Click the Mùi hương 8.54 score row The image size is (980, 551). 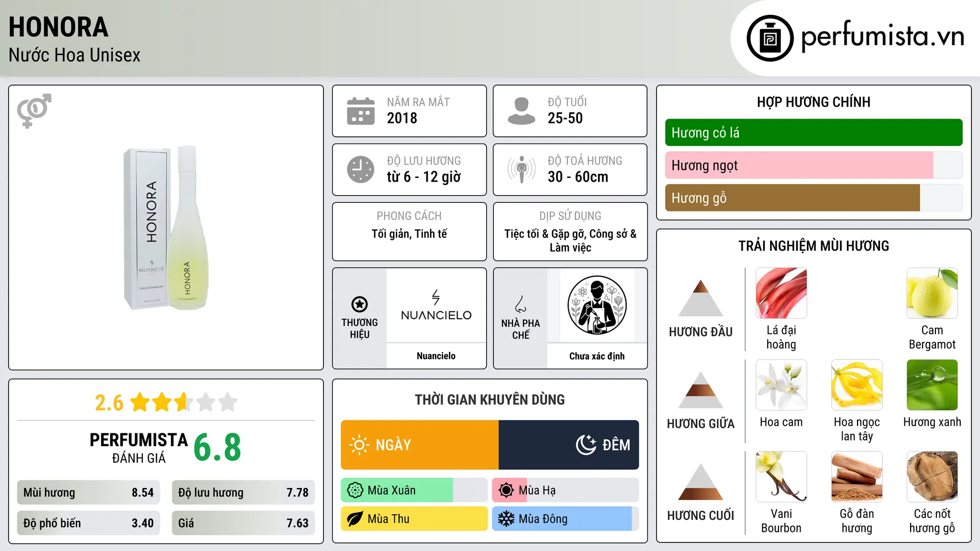click(x=89, y=492)
